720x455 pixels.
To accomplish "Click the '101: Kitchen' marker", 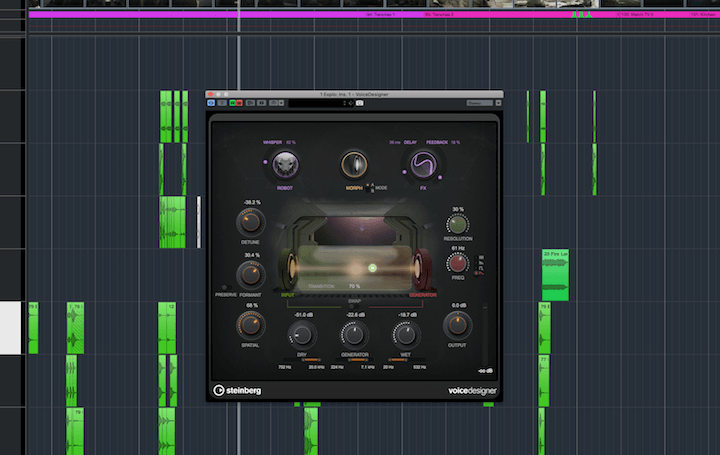I will (703, 15).
